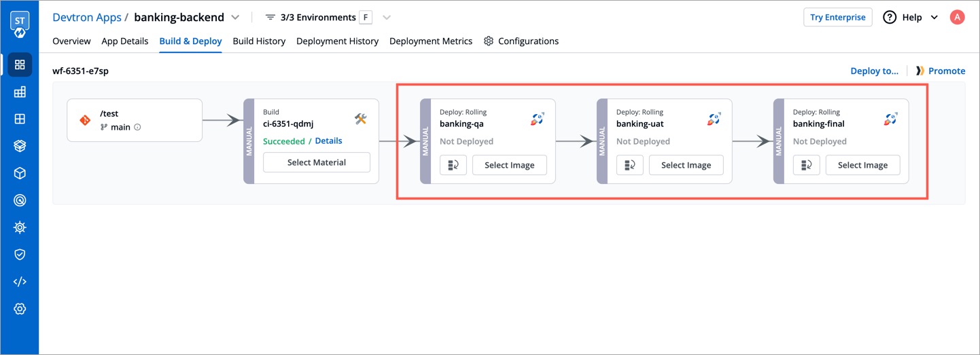Click the Succeeded build status text
980x355 pixels.
click(284, 141)
